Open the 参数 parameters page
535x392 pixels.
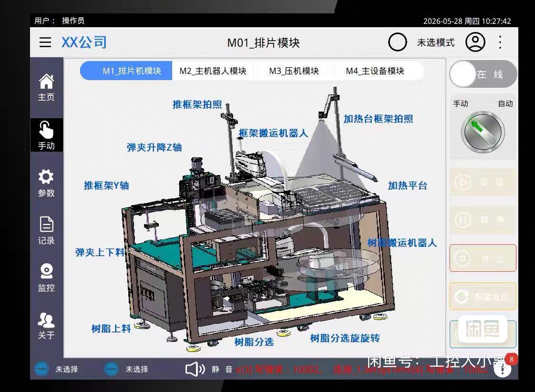(x=46, y=183)
